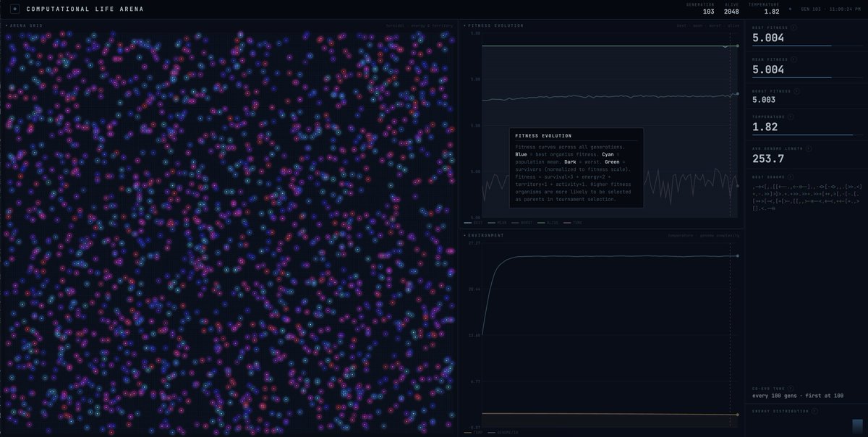
Task: Click the Energy Distribution info icon
Action: (815, 410)
